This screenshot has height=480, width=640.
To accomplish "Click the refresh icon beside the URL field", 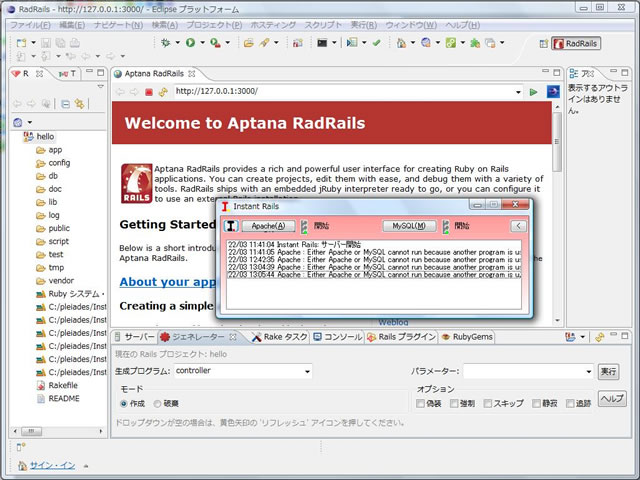I will [162, 92].
